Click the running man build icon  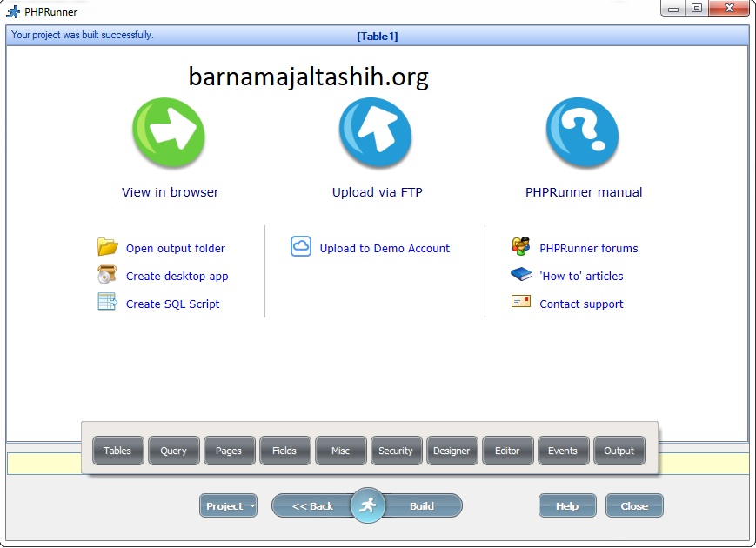367,505
